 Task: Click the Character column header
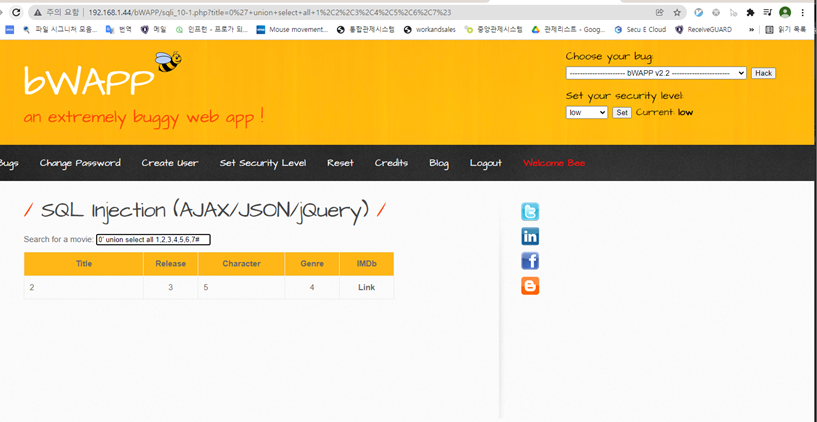241,264
